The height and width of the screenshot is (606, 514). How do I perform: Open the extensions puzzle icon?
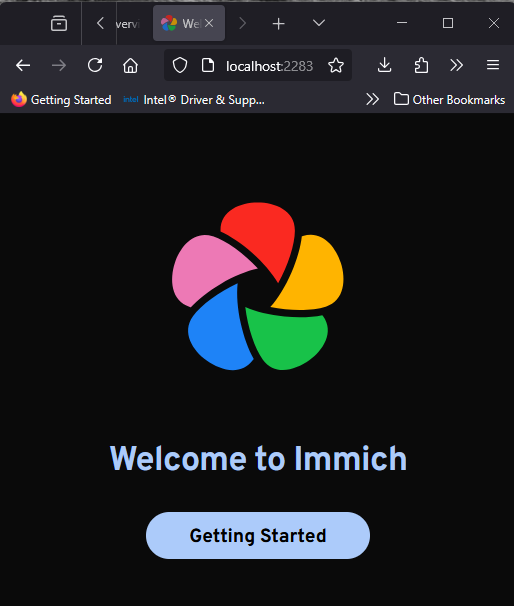tap(421, 65)
